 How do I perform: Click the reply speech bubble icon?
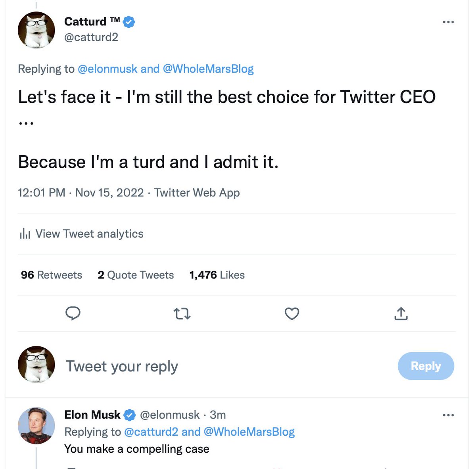tap(73, 313)
